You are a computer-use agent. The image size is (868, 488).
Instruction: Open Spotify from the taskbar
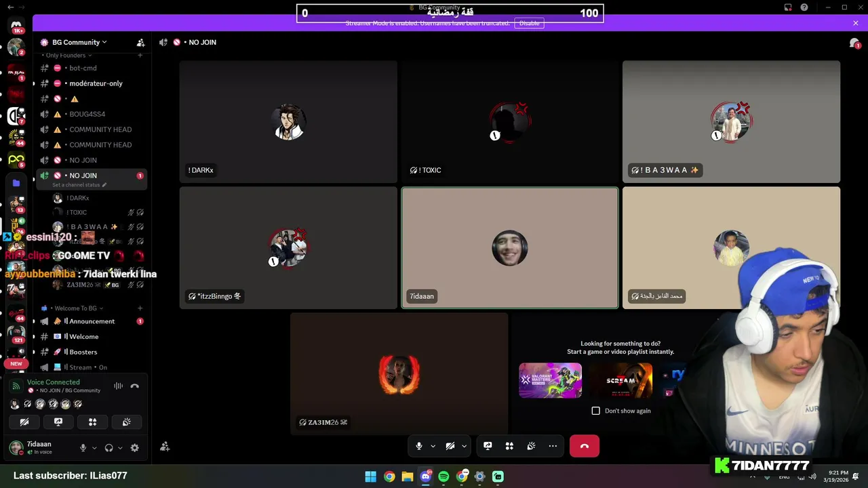point(443,476)
